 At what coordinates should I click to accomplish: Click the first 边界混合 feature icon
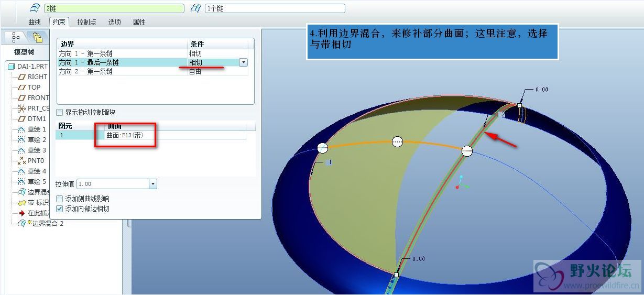[22, 192]
